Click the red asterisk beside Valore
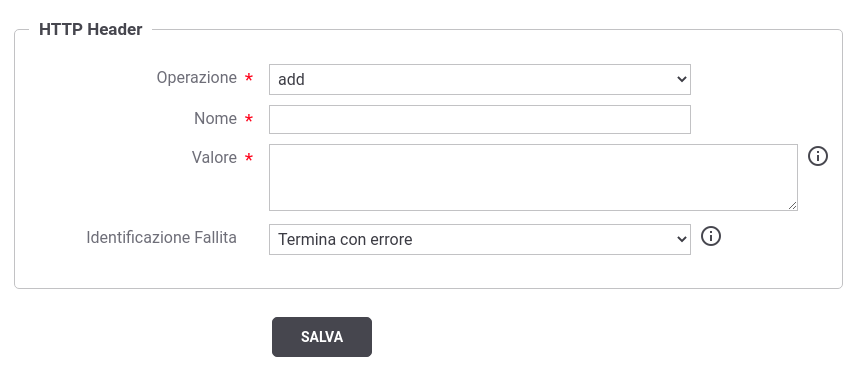Image resolution: width=856 pixels, height=365 pixels. tap(248, 158)
